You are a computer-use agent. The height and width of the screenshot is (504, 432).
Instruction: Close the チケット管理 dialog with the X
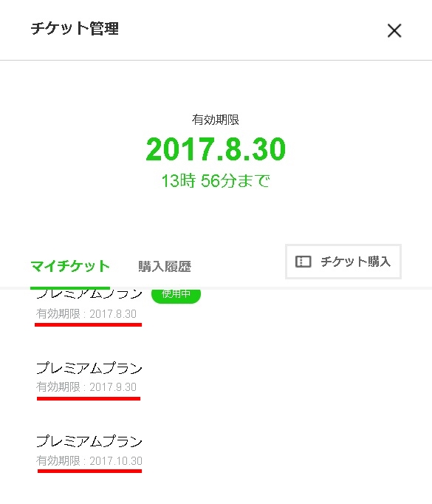[394, 30]
